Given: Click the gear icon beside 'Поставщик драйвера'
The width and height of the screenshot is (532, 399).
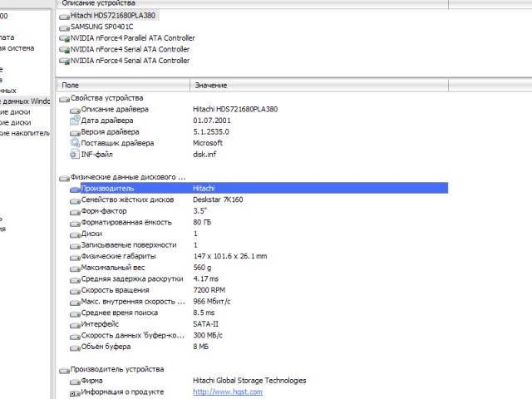Looking at the screenshot, I should click(75, 143).
